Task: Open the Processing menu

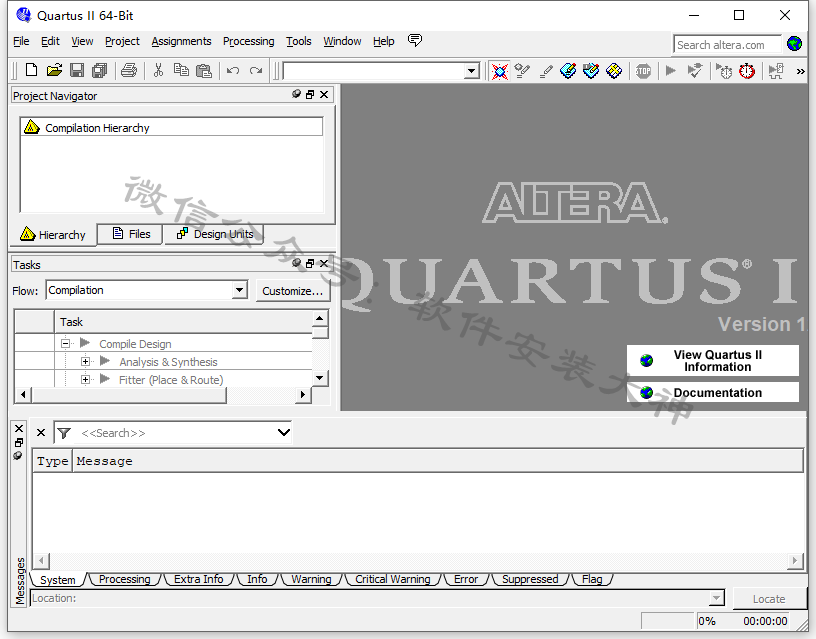Action: click(248, 41)
